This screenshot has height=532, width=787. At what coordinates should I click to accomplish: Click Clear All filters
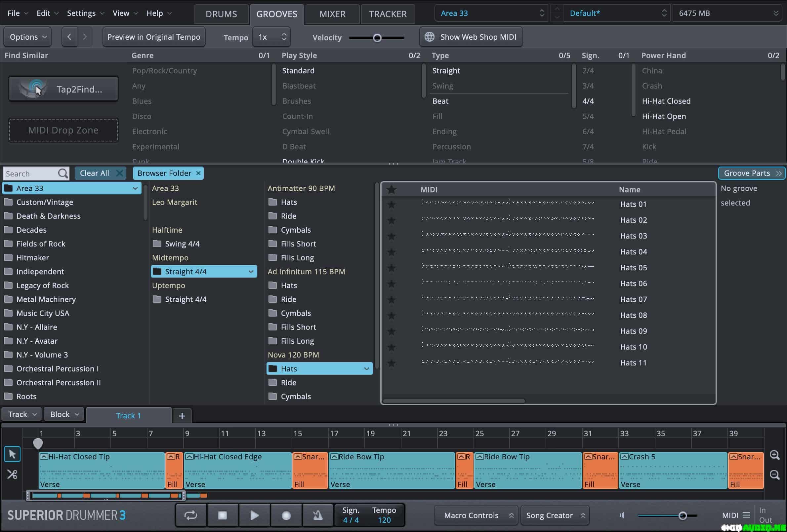101,173
